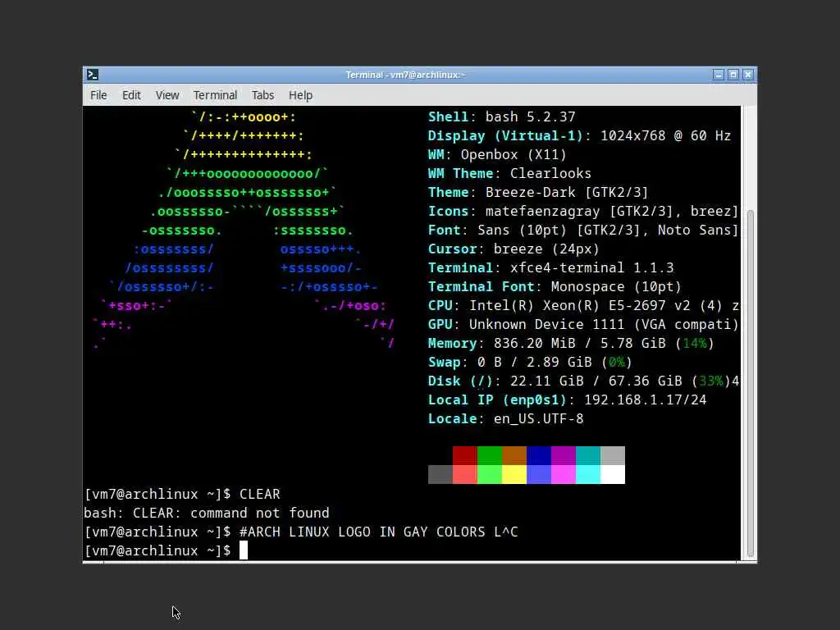Click the terminal cursor at the empty prompt
840x630 pixels.
tap(244, 550)
